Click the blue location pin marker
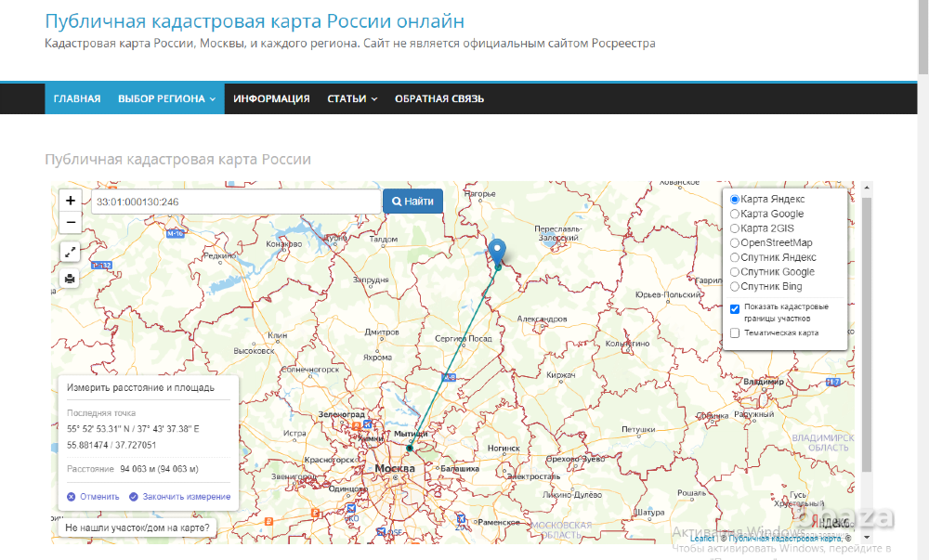Screen dimensions: 929x560 click(x=498, y=251)
